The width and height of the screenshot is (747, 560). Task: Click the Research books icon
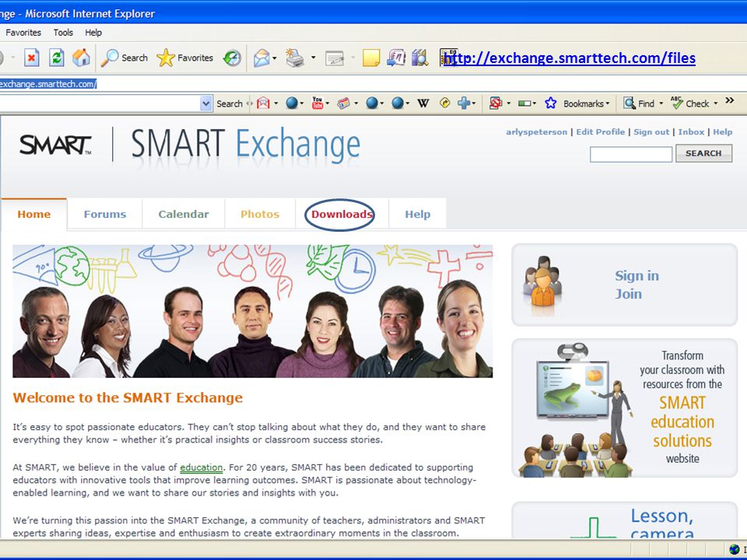[x=419, y=58]
